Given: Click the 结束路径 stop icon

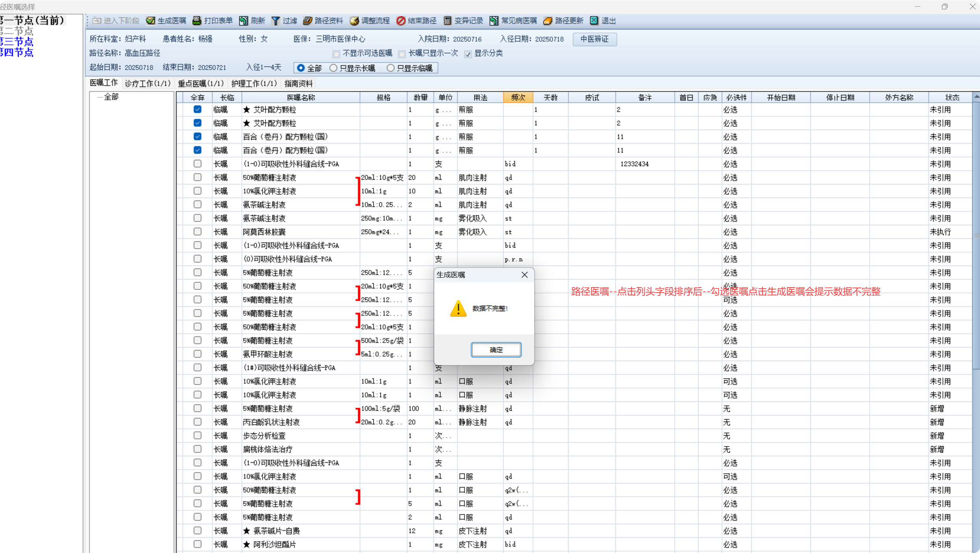Looking at the screenshot, I should click(x=401, y=21).
